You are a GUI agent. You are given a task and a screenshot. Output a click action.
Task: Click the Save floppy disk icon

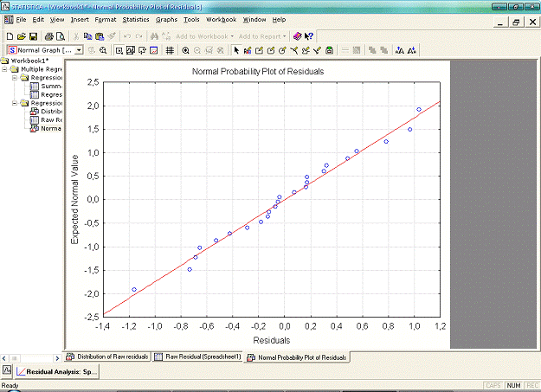coord(33,36)
